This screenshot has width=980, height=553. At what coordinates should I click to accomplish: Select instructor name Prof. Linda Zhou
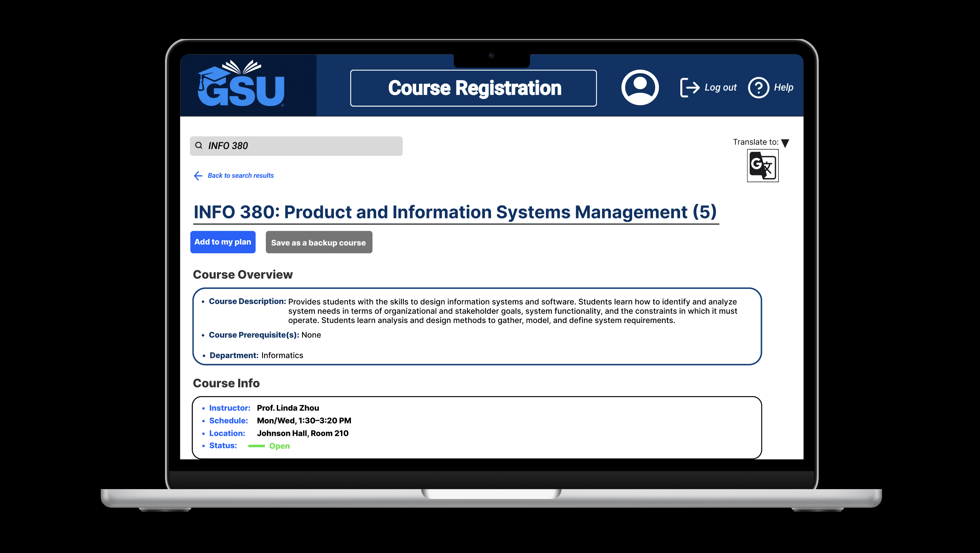coord(288,408)
